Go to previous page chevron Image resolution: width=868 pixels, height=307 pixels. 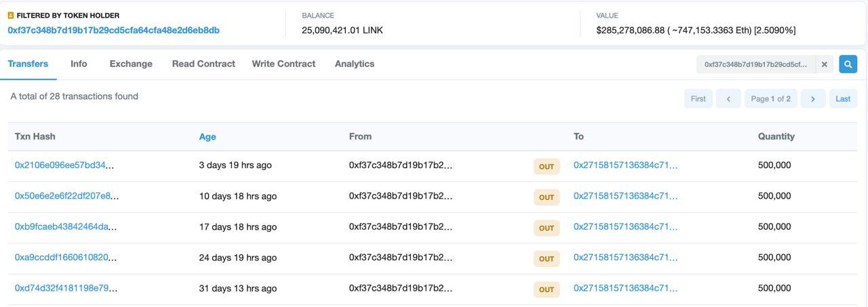tap(728, 99)
